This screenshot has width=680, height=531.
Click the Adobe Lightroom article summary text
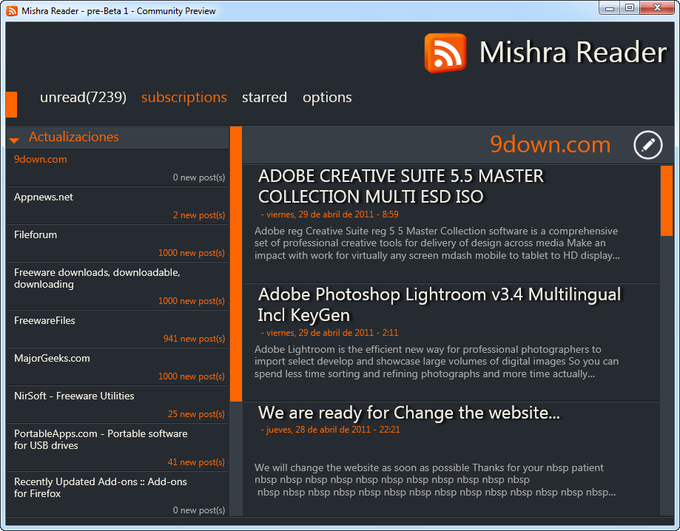tap(436, 361)
